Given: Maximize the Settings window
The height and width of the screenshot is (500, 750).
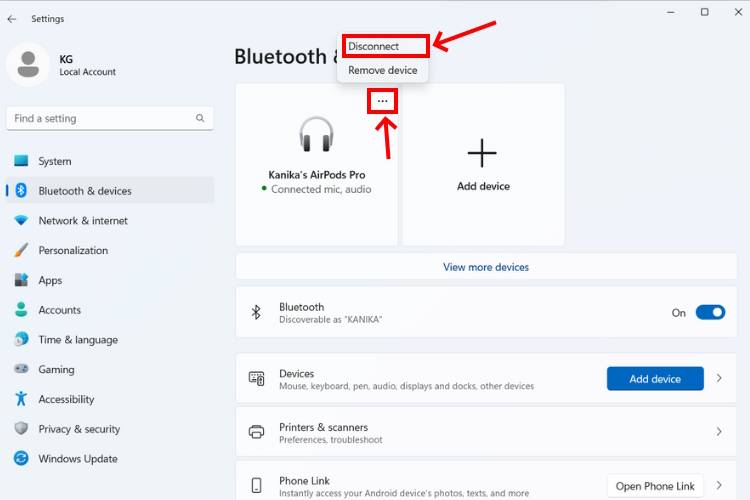Looking at the screenshot, I should click(705, 12).
